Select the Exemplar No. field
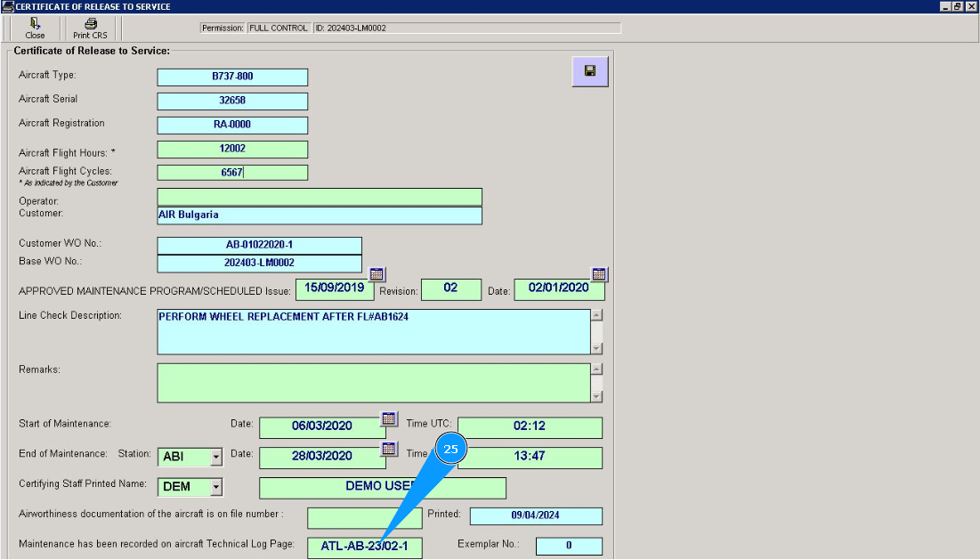Image resolution: width=980 pixels, height=560 pixels. coord(569,546)
